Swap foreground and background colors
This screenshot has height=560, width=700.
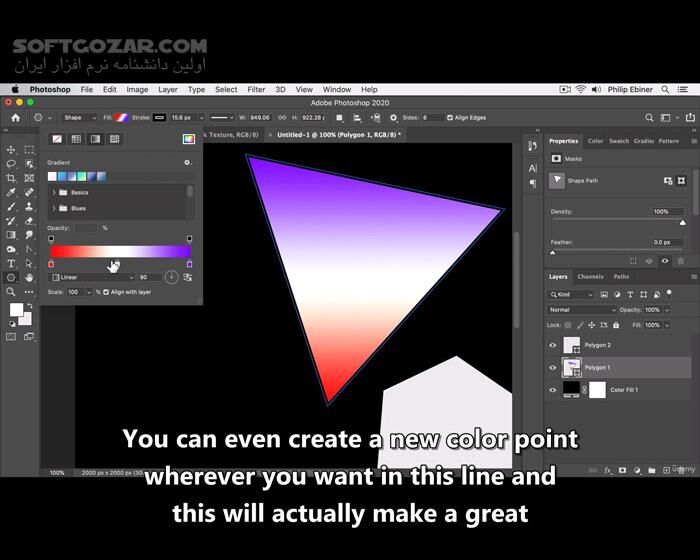click(30, 305)
